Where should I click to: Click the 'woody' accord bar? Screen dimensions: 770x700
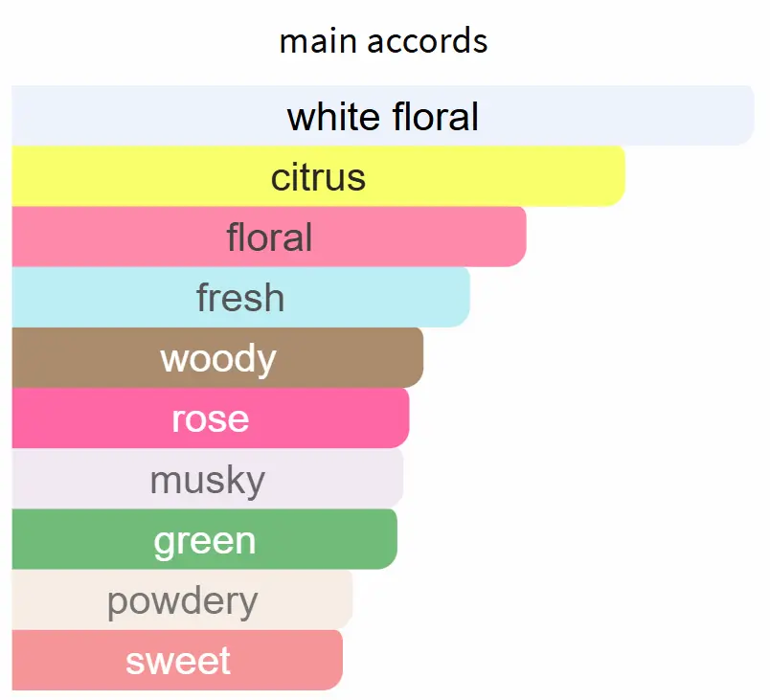click(x=218, y=358)
